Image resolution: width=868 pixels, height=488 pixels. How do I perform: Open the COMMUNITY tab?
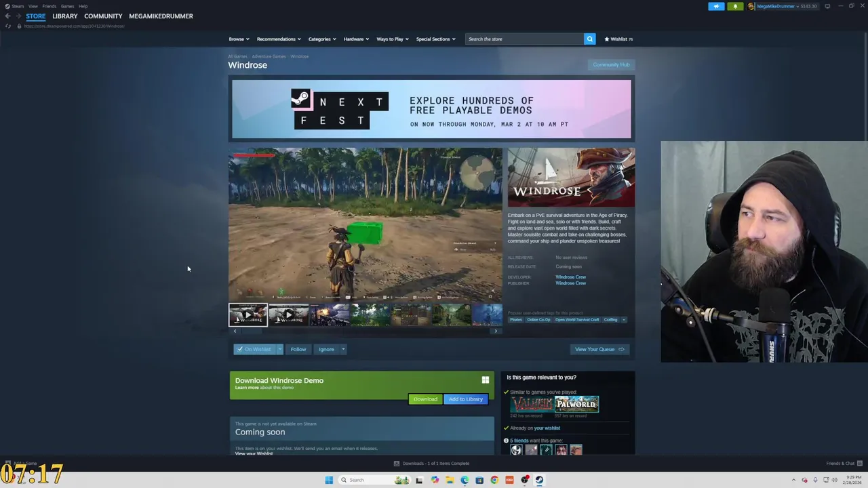coord(103,16)
